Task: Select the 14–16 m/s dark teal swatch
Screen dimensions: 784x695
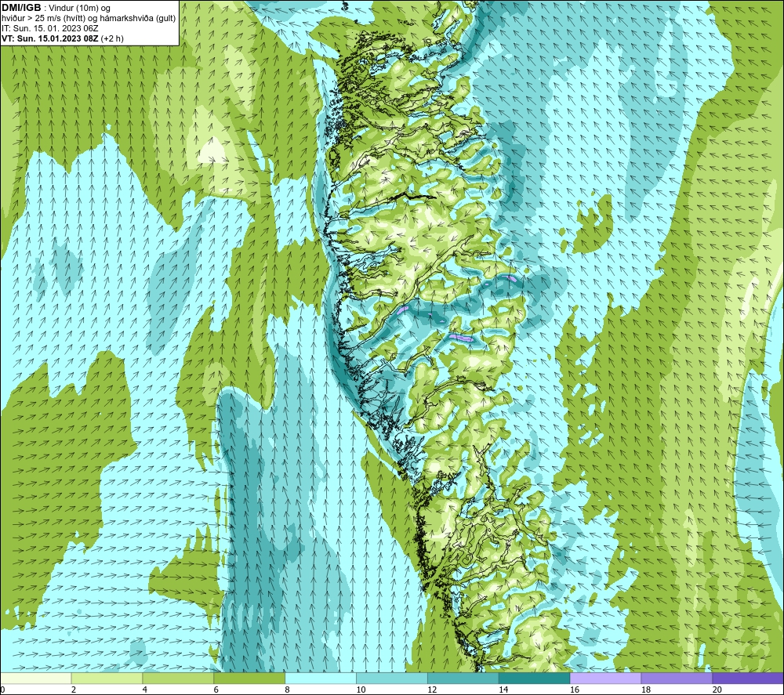Action: 534,678
